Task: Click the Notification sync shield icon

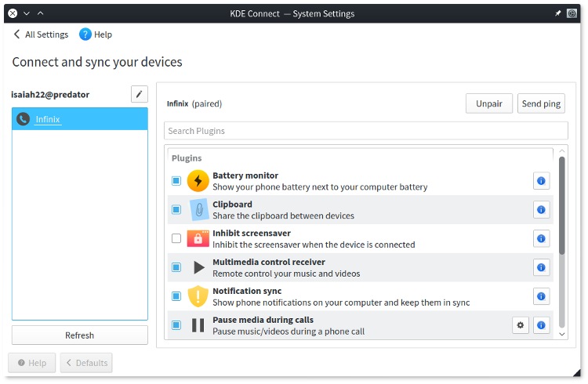Action: tap(198, 296)
